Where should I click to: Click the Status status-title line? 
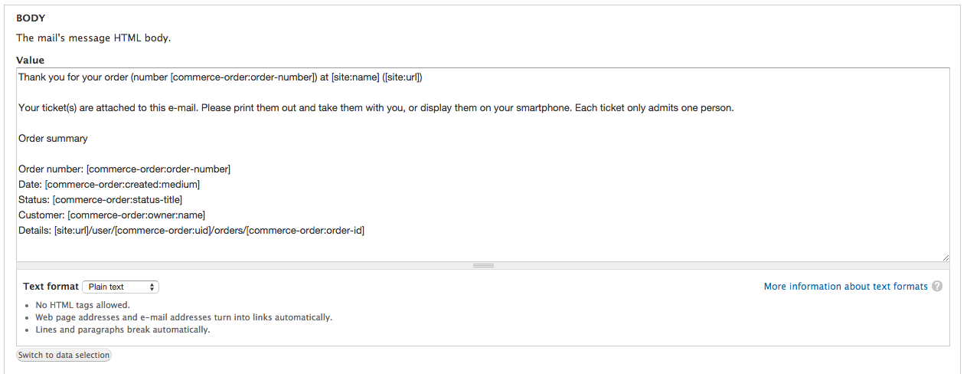tap(100, 199)
